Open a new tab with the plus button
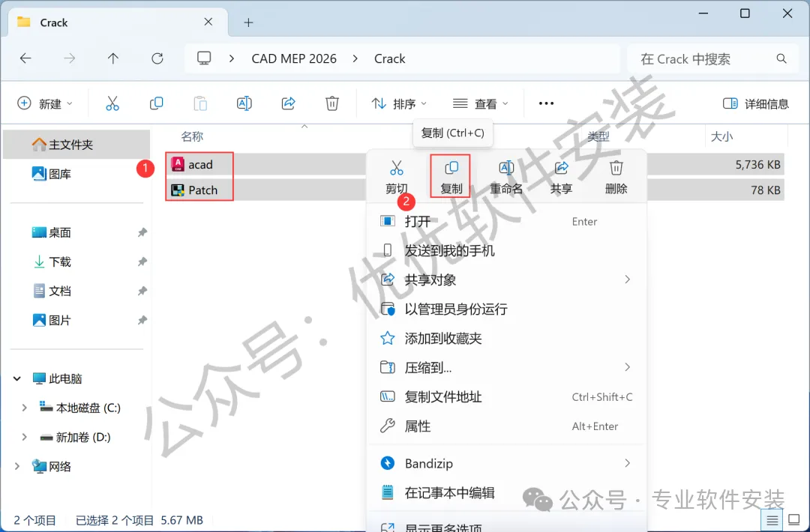This screenshot has height=532, width=810. 248,22
